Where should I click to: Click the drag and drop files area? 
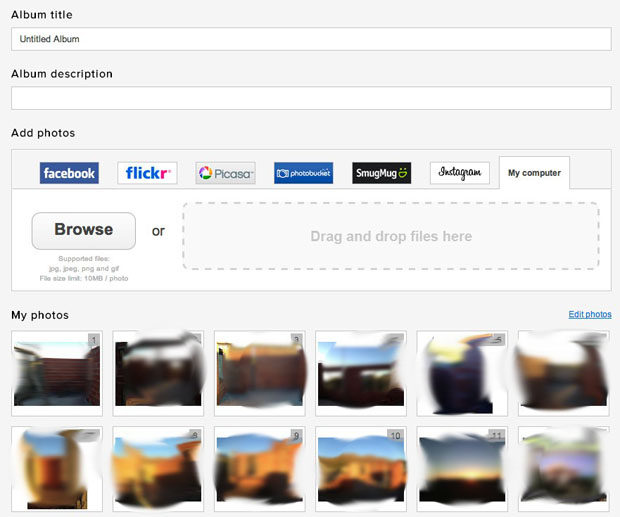coord(390,236)
